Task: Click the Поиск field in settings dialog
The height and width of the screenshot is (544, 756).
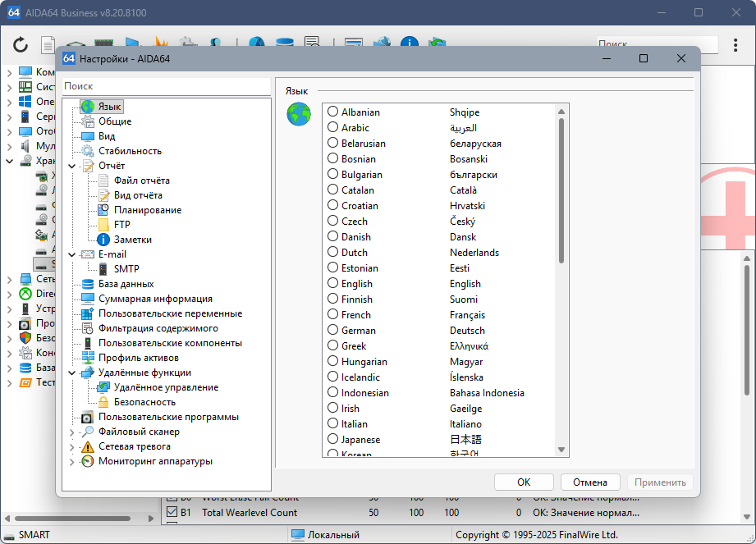Action: (166, 86)
